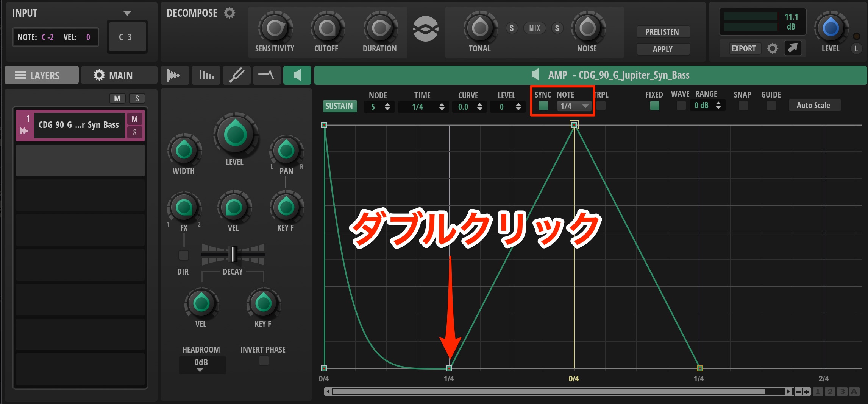Viewport: 868px width, 404px height.
Task: Open the export settings gear icon
Action: coord(772,48)
